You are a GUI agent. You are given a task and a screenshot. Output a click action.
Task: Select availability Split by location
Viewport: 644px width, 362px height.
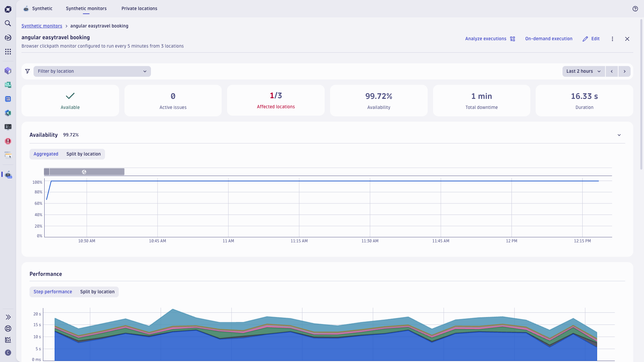[84, 154]
